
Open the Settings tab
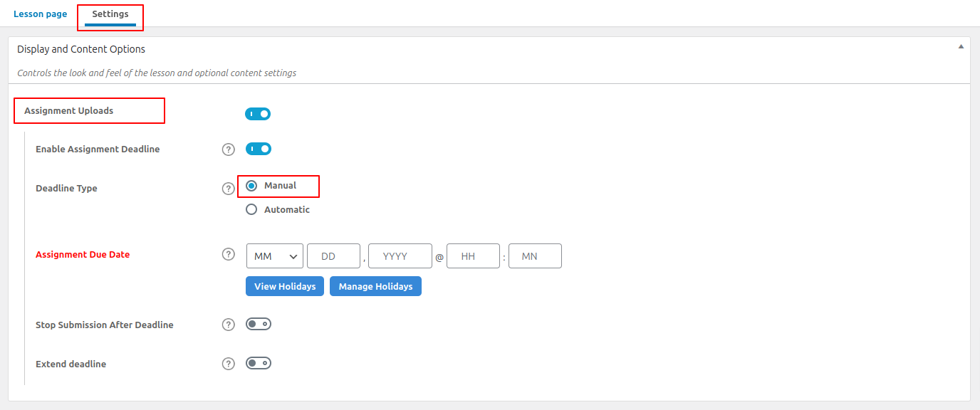click(110, 14)
